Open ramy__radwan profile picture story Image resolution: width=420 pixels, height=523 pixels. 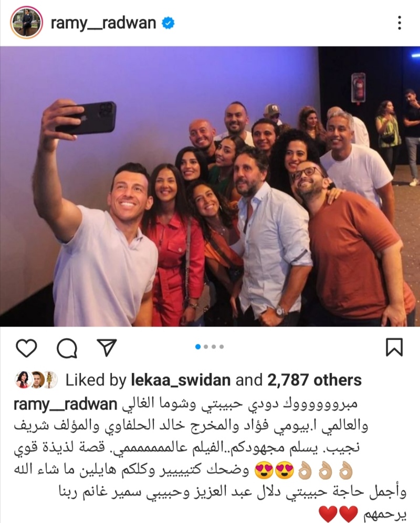(x=27, y=23)
